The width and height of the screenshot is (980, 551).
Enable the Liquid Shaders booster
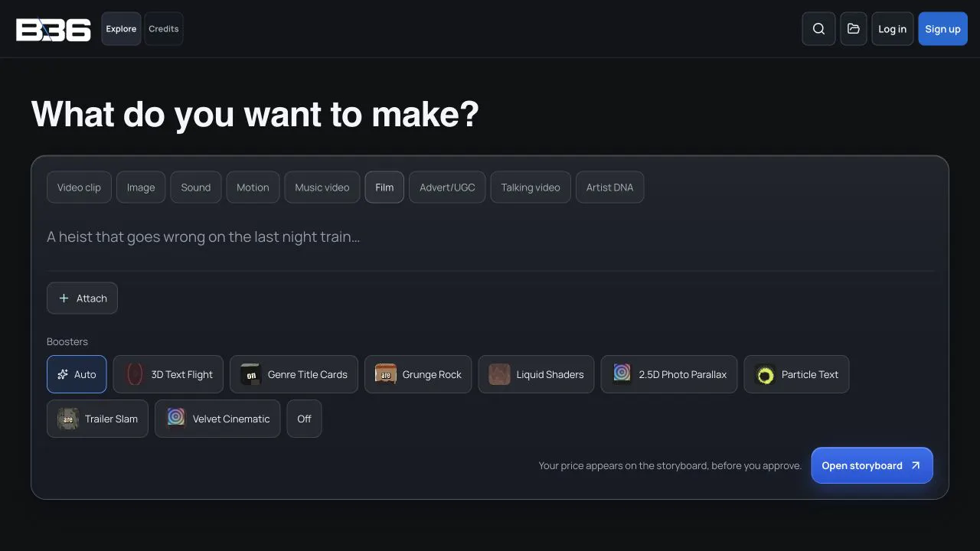tap(536, 374)
